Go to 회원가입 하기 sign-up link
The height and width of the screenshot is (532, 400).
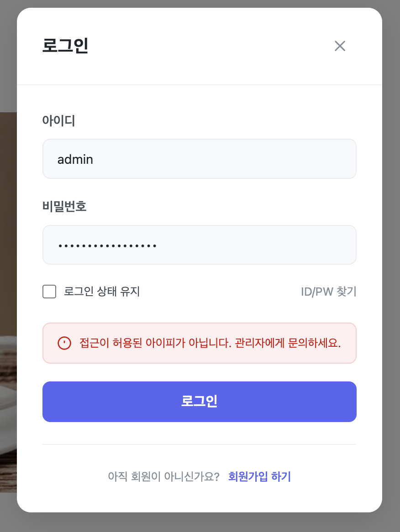[259, 477]
